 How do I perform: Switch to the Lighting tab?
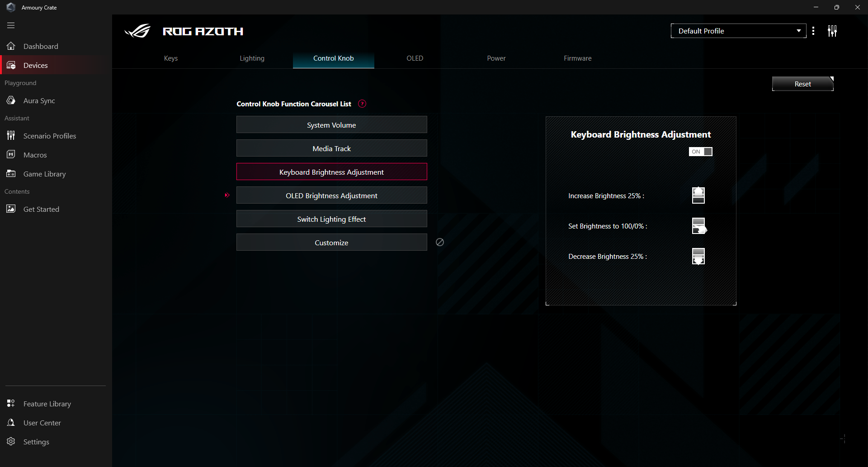coord(252,58)
